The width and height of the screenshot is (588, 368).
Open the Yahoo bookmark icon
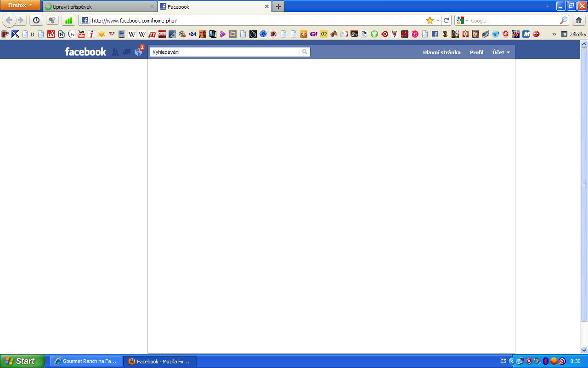coord(314,34)
